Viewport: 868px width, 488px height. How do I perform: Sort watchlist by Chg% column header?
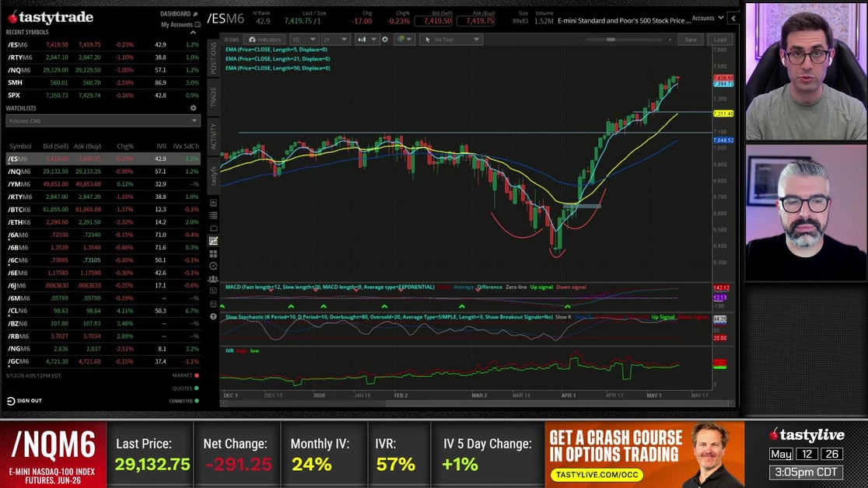click(x=125, y=146)
